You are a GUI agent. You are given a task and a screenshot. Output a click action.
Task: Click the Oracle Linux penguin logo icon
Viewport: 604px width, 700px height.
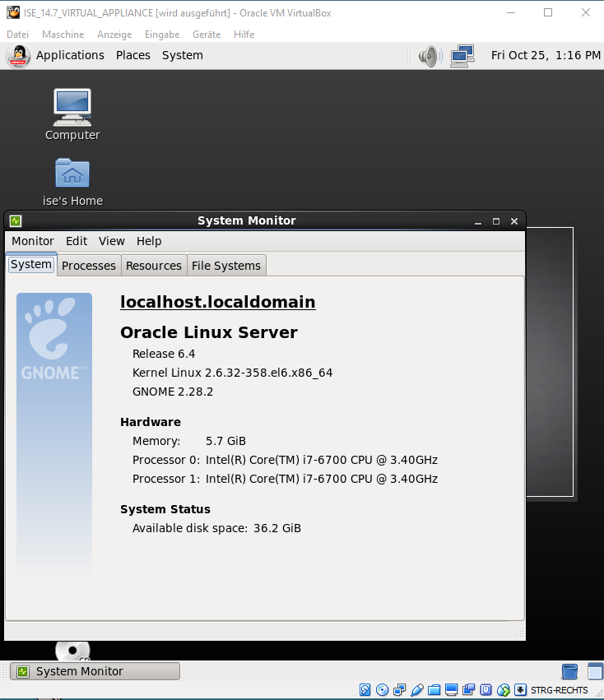[18, 56]
